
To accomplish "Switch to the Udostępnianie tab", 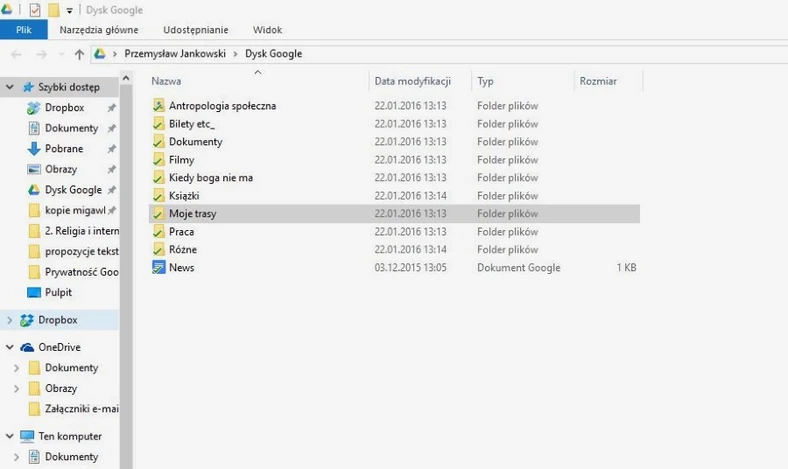I will point(195,30).
